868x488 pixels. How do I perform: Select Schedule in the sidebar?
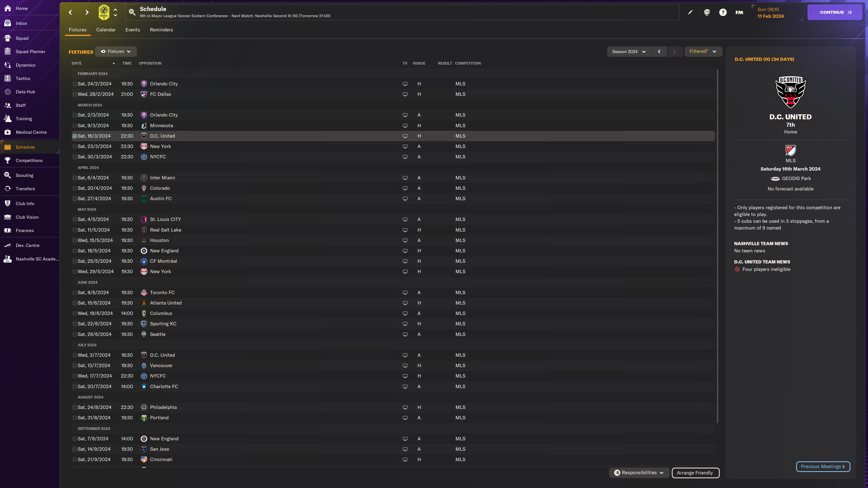[x=30, y=147]
